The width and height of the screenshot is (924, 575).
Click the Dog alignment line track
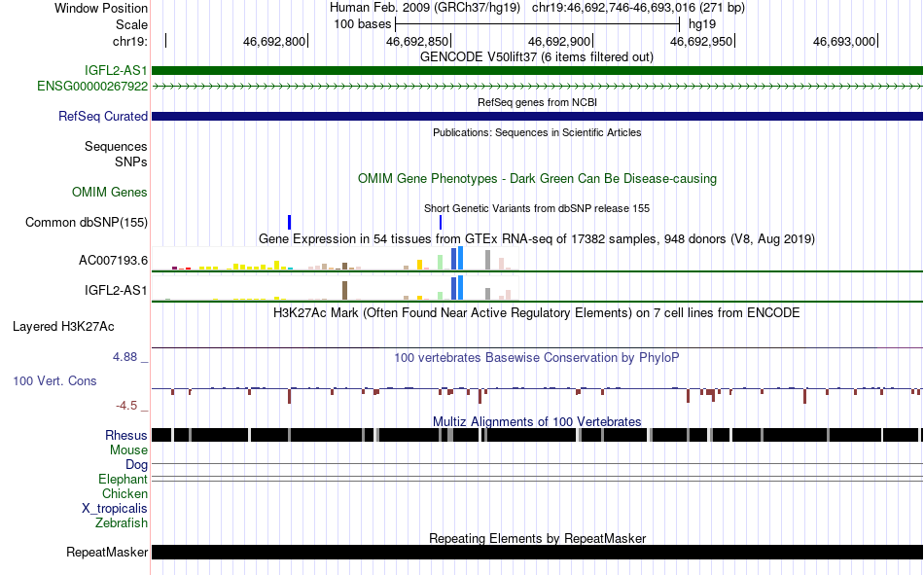(538, 464)
